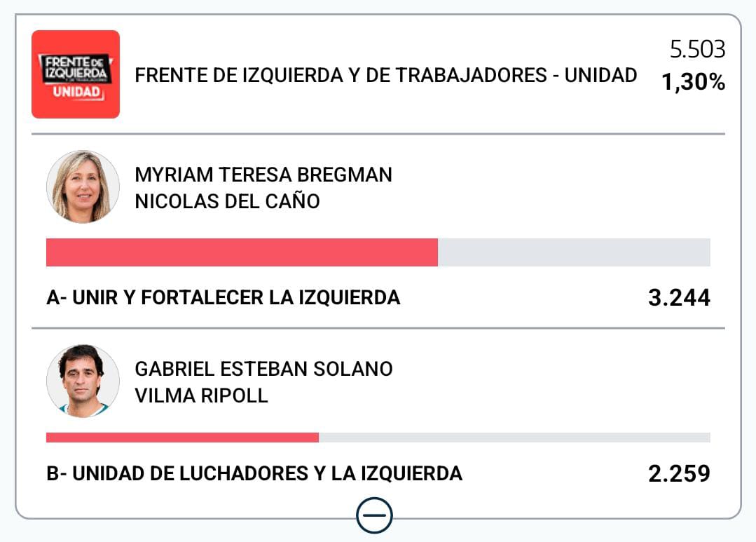This screenshot has width=756, height=542.
Task: Open candidate name Gabriel Esteban Solano
Action: (263, 369)
